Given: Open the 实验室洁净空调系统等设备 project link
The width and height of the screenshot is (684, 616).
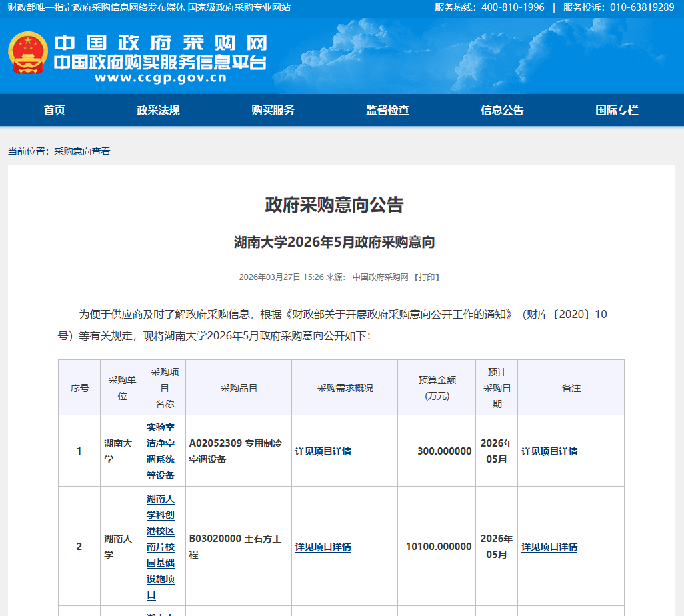Looking at the screenshot, I should 161,451.
